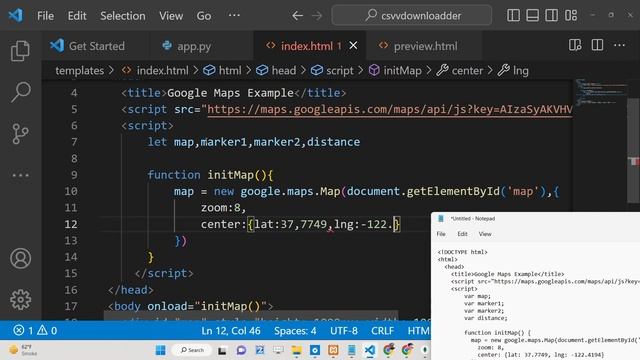Click the taskbar Search box

pos(191,350)
